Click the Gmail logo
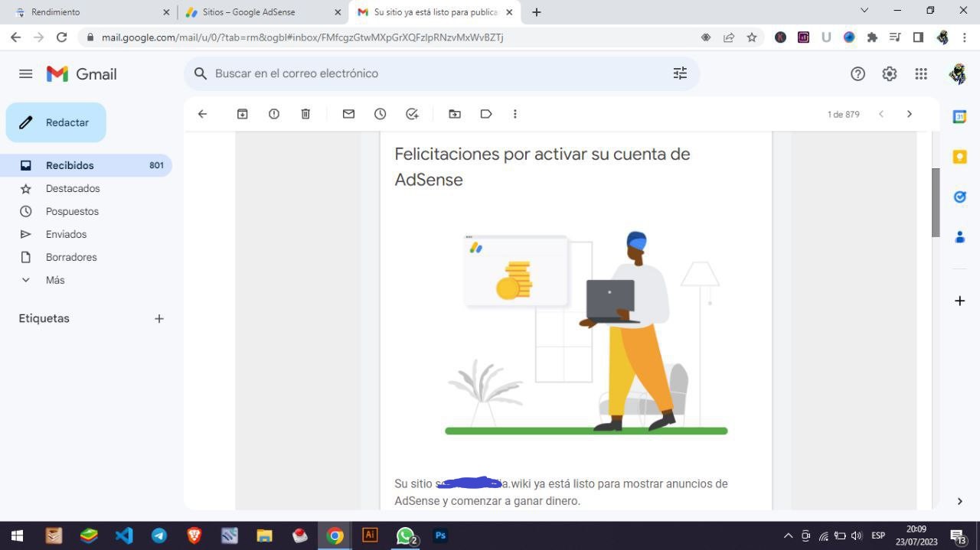Image resolution: width=980 pixels, height=550 pixels. click(x=81, y=73)
